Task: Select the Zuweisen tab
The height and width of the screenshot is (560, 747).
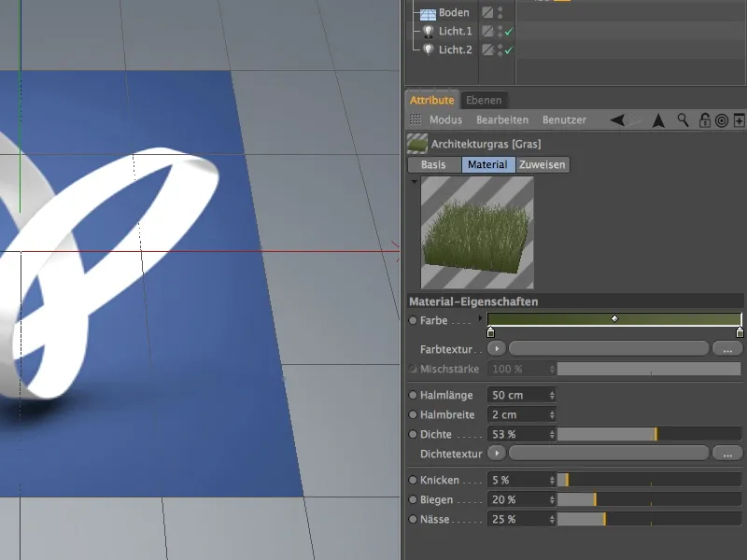Action: [x=543, y=165]
